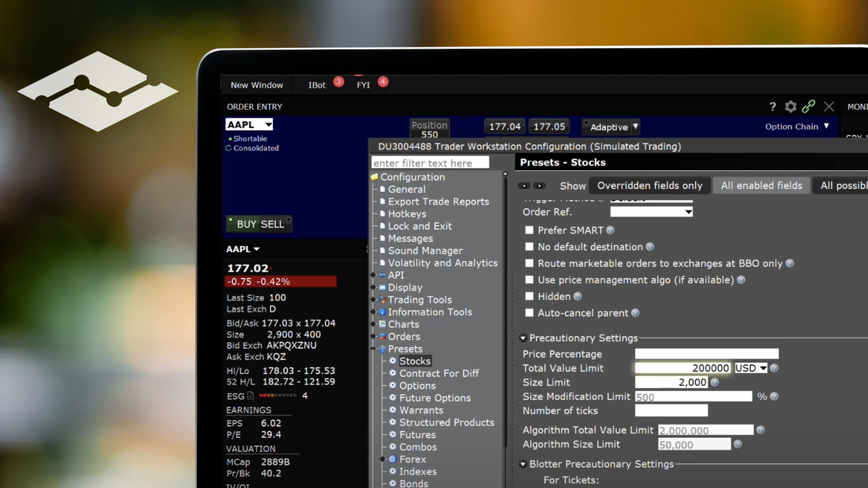
Task: Click help icon next to Prefer SMART
Action: tap(610, 230)
